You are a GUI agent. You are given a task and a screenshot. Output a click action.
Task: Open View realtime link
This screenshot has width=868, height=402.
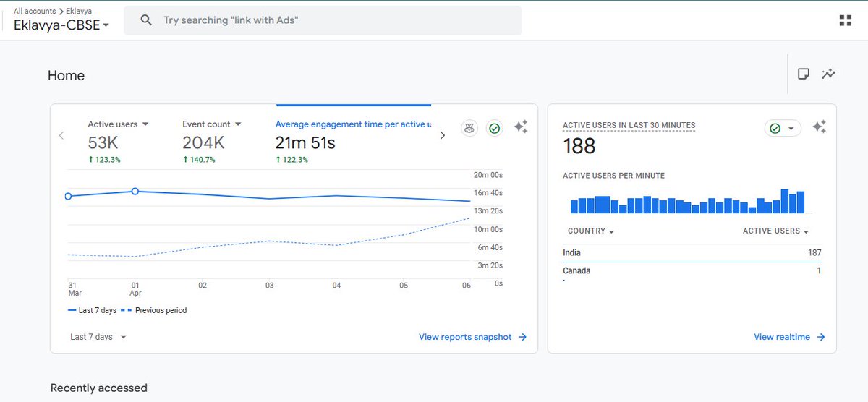coord(789,337)
